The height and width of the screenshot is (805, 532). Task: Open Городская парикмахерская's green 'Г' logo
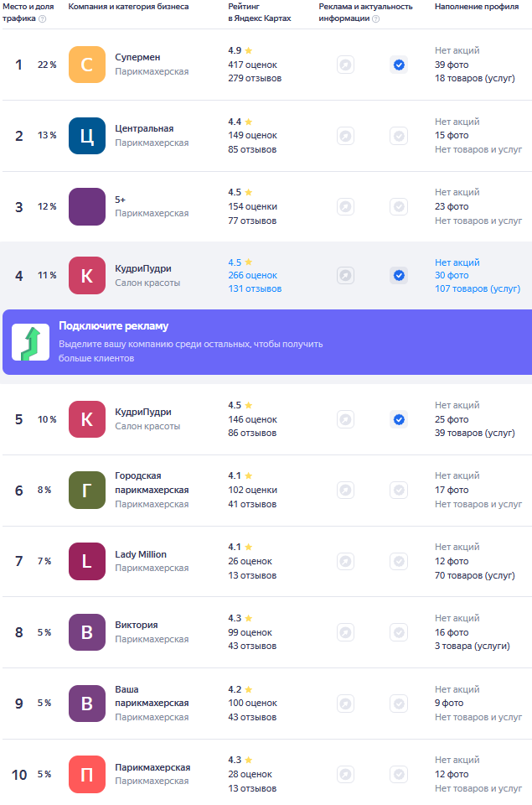87,490
